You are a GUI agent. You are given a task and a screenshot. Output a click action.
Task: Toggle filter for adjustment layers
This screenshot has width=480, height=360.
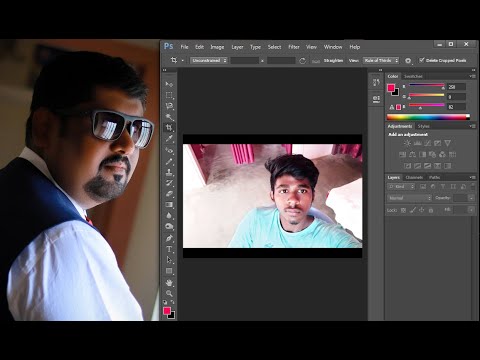click(433, 187)
